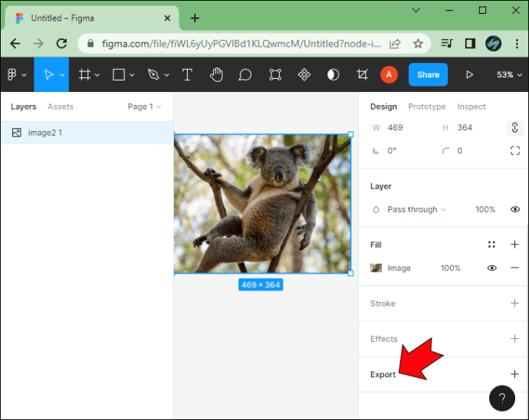Viewport: 529px width, 420px height.
Task: Select the Rectangle shape tool
Action: 119,74
